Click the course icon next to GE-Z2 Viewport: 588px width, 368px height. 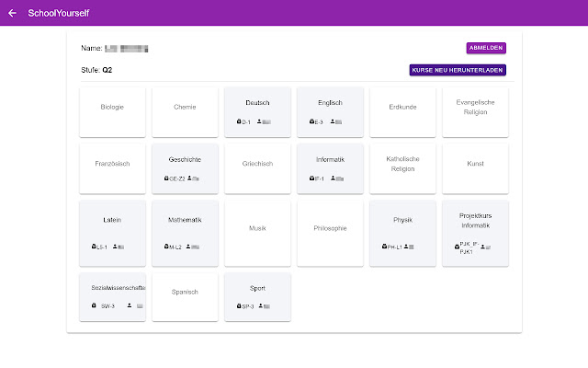pyautogui.click(x=166, y=178)
